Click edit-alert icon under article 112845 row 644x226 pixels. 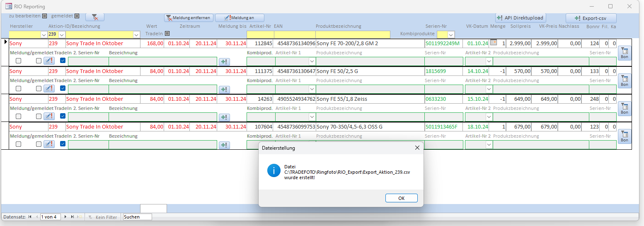coord(49,61)
